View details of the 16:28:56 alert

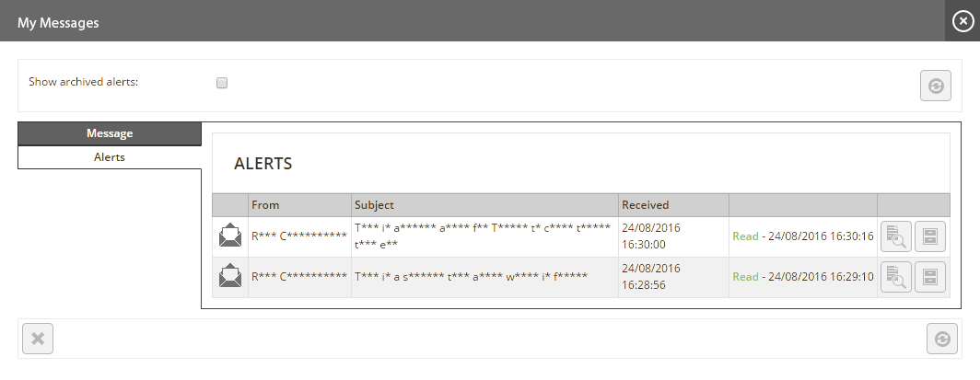click(x=896, y=277)
